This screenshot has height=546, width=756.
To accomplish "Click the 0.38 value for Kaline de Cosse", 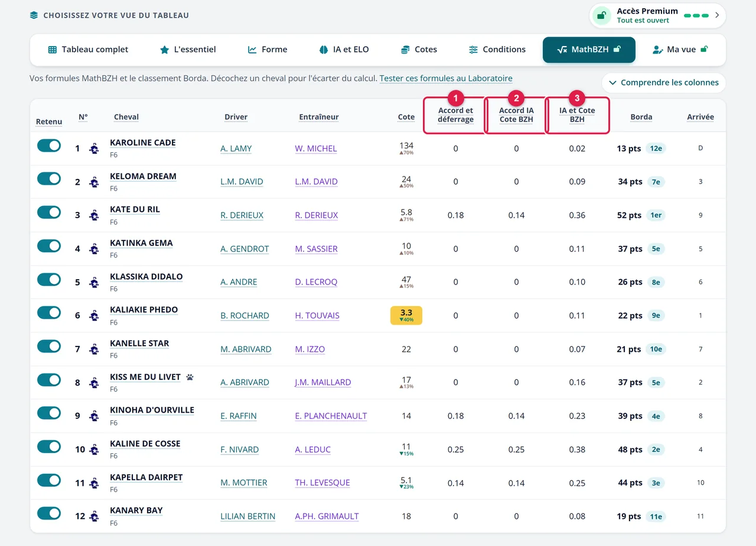I will (x=577, y=450).
